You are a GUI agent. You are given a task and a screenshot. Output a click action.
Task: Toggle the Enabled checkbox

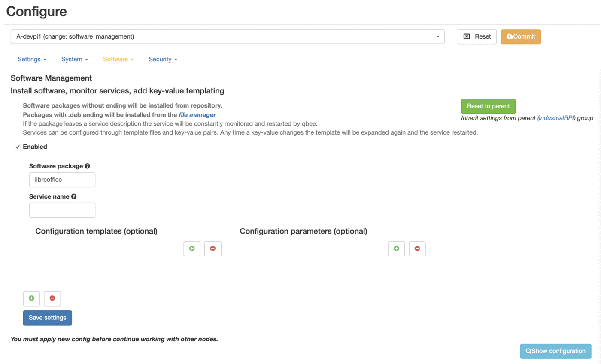pos(18,147)
